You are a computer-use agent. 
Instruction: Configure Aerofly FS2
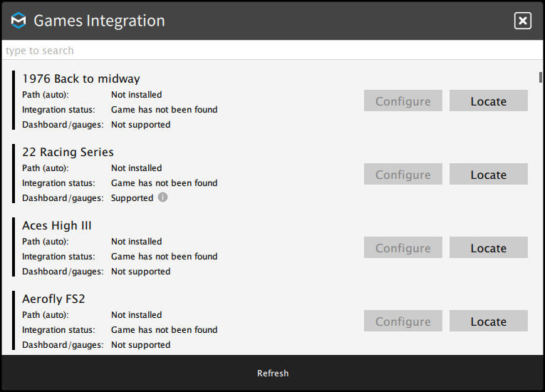pyautogui.click(x=403, y=321)
